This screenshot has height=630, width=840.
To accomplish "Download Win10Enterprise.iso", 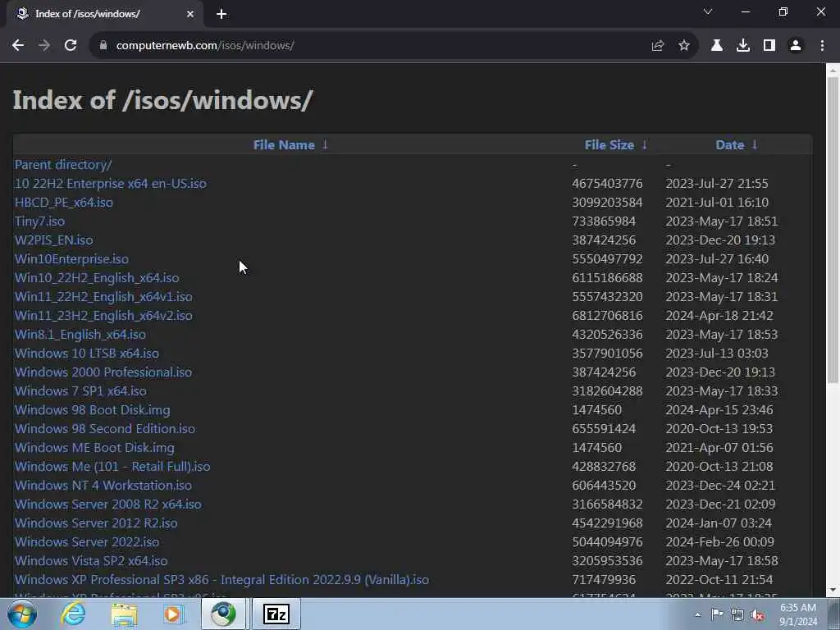I will pyautogui.click(x=72, y=258).
